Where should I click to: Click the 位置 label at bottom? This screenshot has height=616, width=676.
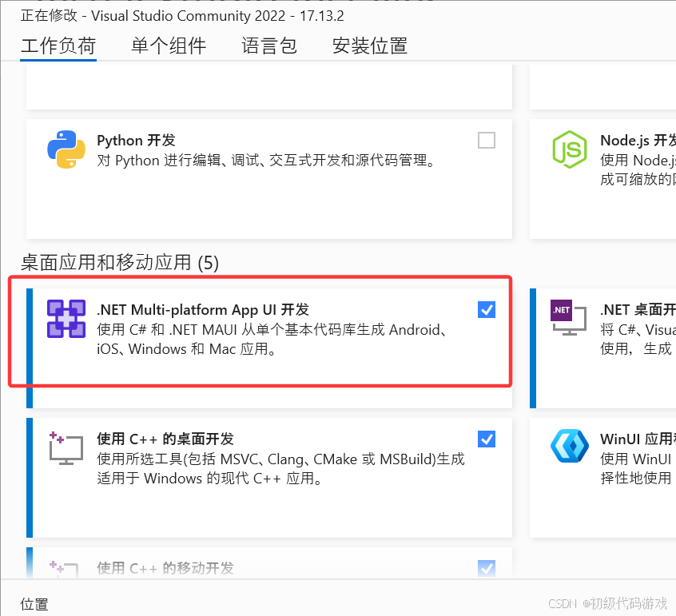[x=34, y=604]
